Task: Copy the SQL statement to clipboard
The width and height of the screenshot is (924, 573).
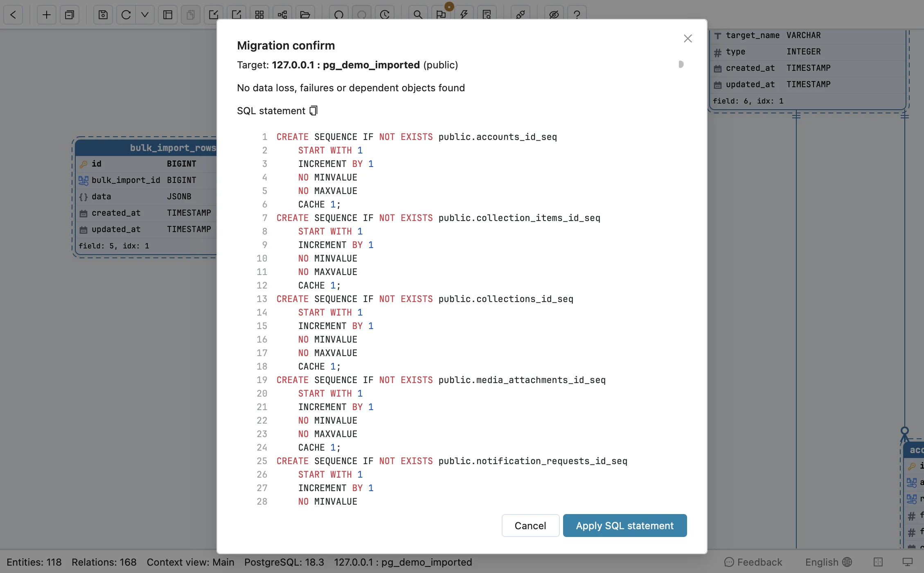Action: (x=313, y=111)
